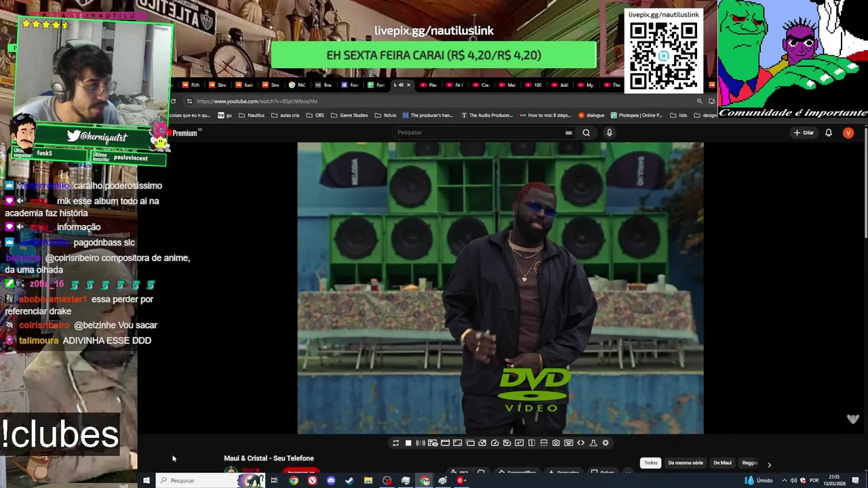This screenshot has width=868, height=488.
Task: Click the YouTube search magnifier button
Action: (586, 133)
